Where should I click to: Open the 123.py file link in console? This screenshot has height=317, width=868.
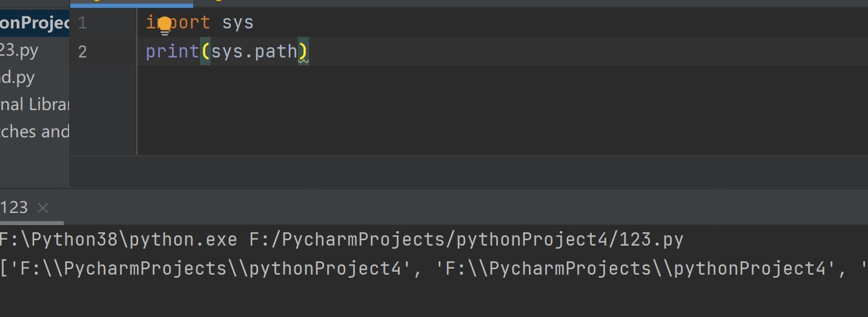[x=466, y=240]
